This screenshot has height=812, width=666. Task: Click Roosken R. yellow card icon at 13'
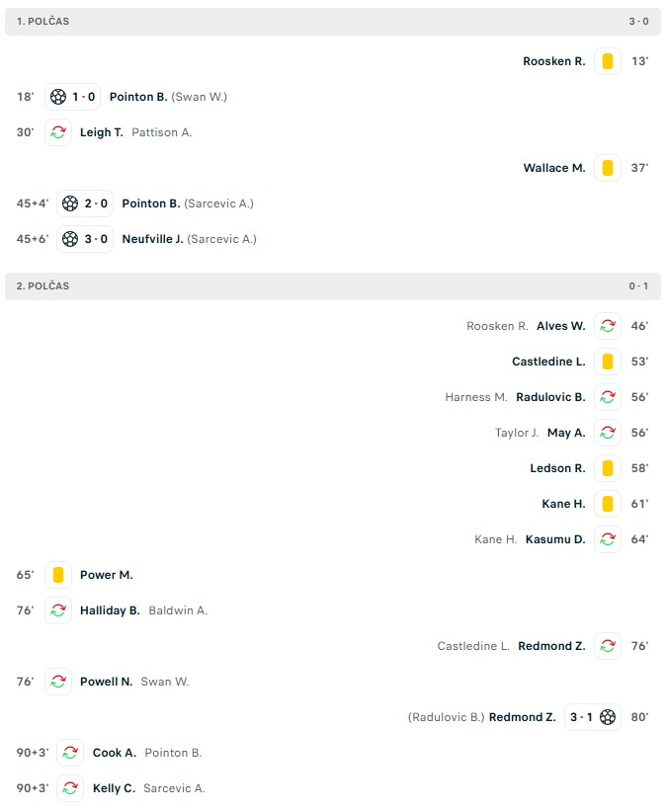[x=608, y=61]
